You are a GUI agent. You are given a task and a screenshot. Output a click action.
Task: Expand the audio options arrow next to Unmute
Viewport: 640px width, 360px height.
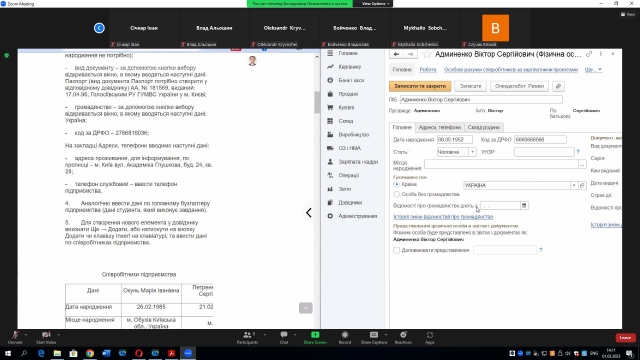point(26,335)
